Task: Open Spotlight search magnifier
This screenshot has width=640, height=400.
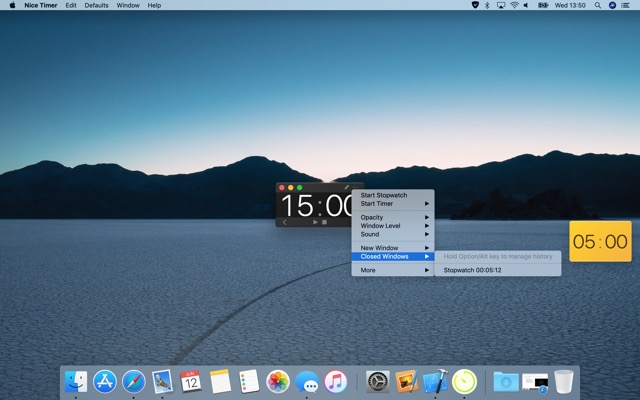Action: coord(598,5)
